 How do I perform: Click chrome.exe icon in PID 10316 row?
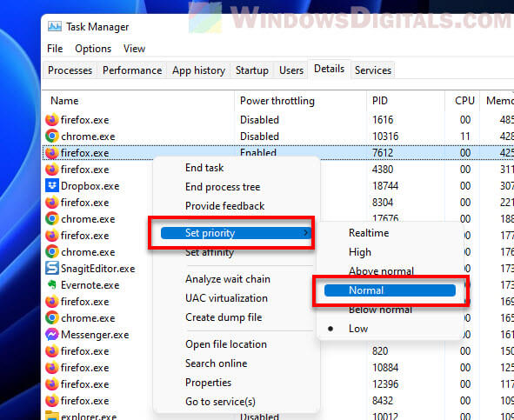[x=52, y=136]
